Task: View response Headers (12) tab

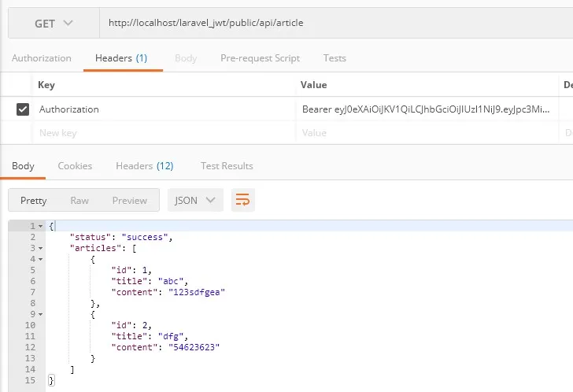Action: pyautogui.click(x=144, y=166)
